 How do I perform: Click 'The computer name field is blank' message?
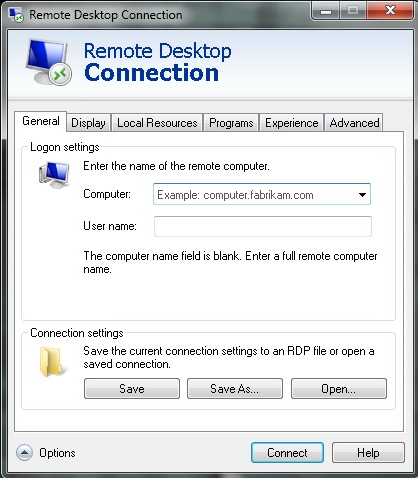[230, 262]
